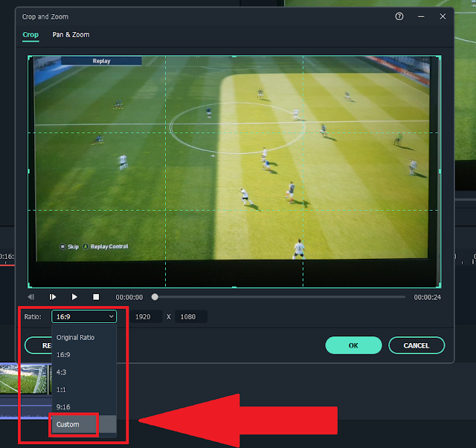Click the left-middle crop frame handle
476x448 pixels.
pyautogui.click(x=28, y=171)
